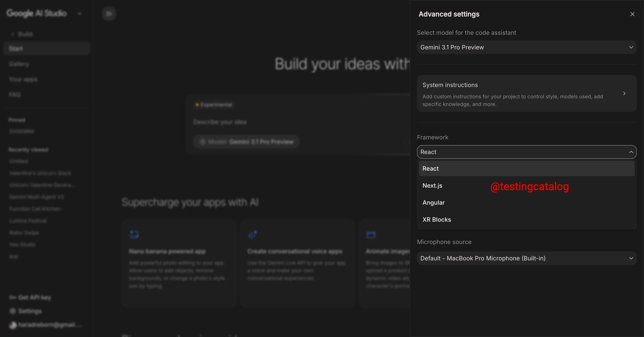Collapse the Framework dropdown
644x337 pixels.
click(x=631, y=152)
